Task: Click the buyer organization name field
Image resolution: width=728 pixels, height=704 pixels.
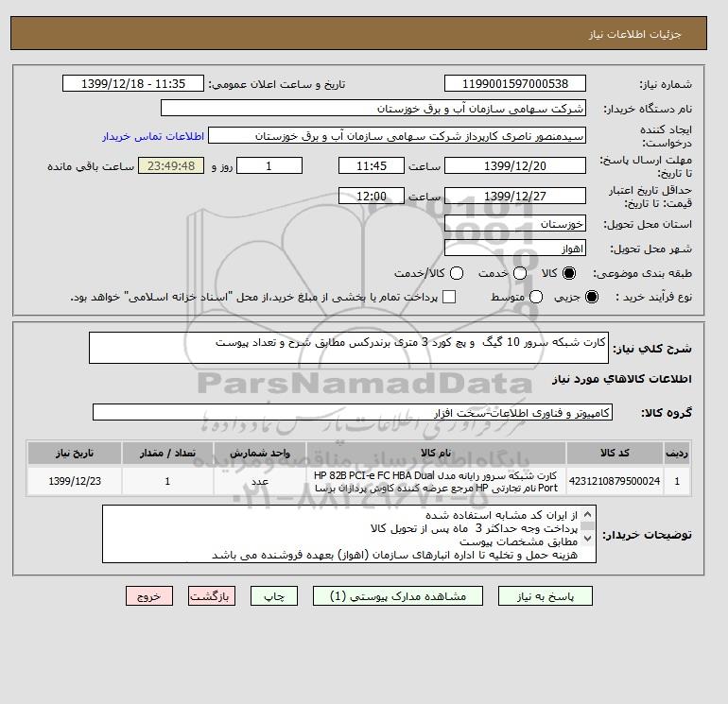Action: pos(373,108)
